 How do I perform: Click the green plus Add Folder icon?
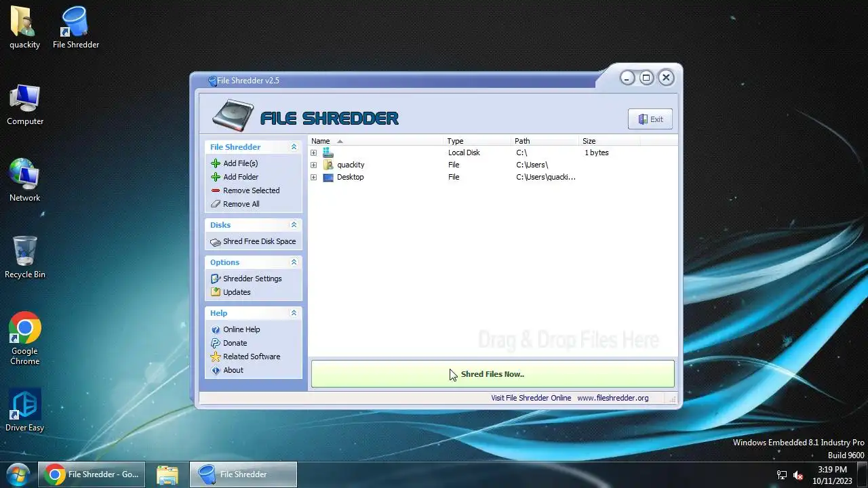pyautogui.click(x=216, y=177)
